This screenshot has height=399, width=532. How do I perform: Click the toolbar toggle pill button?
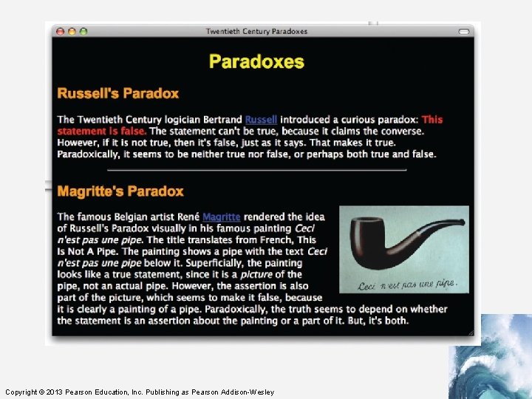pos(464,32)
